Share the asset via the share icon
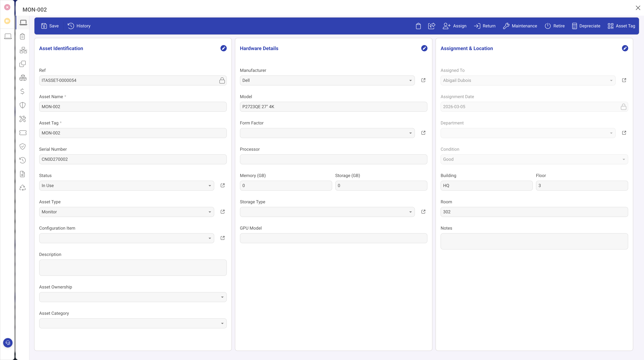 coord(432,26)
